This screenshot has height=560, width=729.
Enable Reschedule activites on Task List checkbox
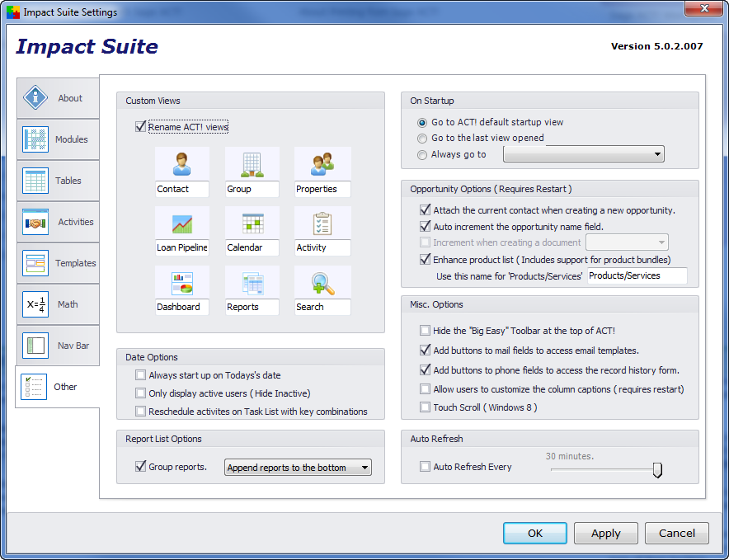click(140, 412)
